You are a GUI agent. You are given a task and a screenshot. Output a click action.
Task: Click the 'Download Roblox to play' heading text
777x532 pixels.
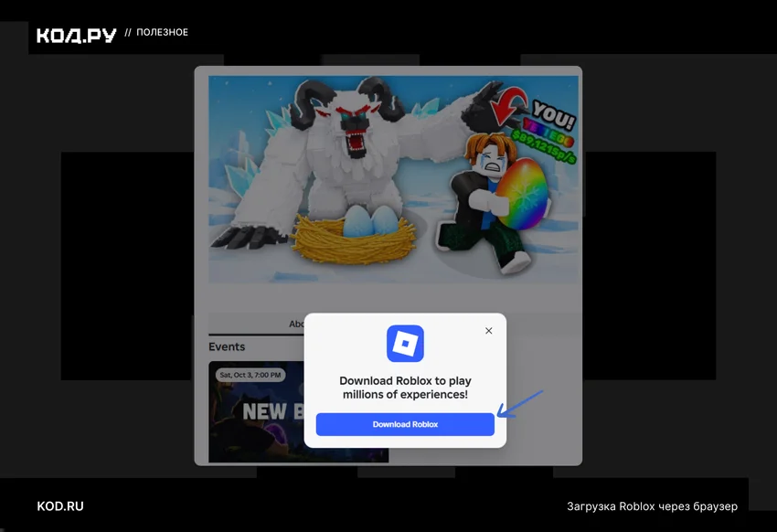(405, 388)
